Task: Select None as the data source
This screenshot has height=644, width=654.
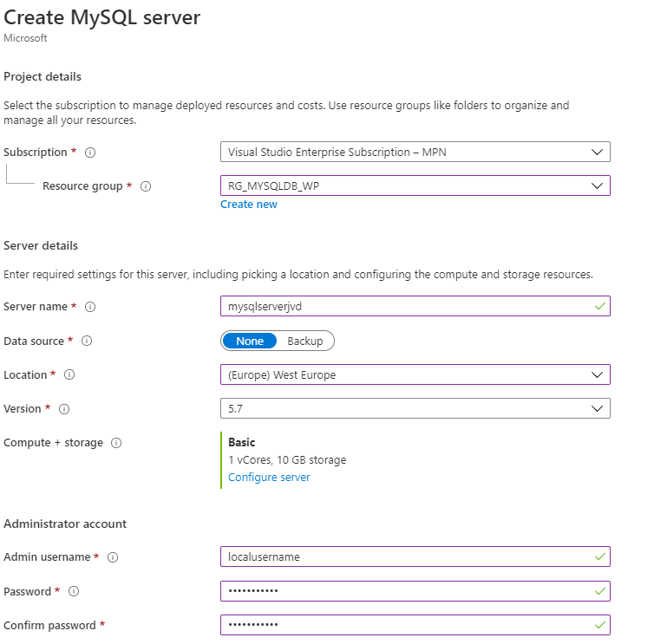Action: [x=250, y=342]
